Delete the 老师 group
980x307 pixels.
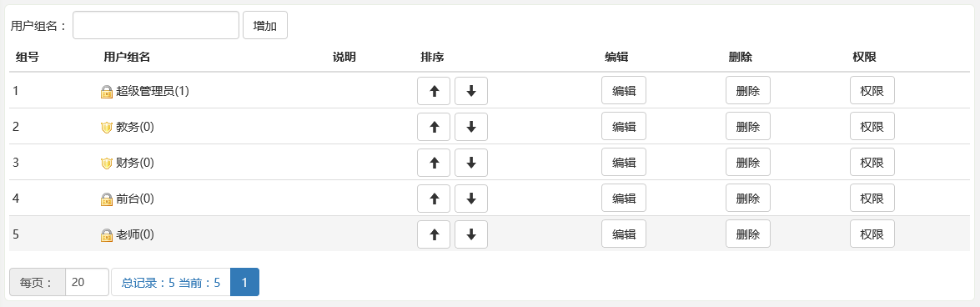[748, 234]
